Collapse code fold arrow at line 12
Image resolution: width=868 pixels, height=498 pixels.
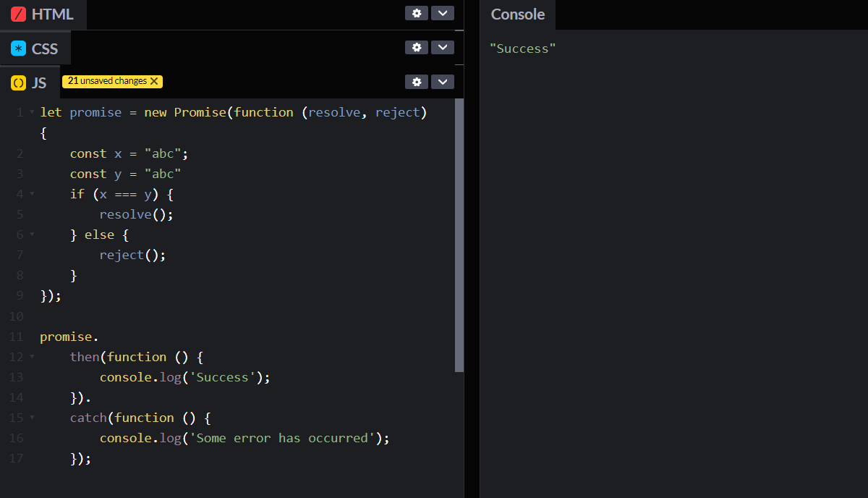[32, 357]
